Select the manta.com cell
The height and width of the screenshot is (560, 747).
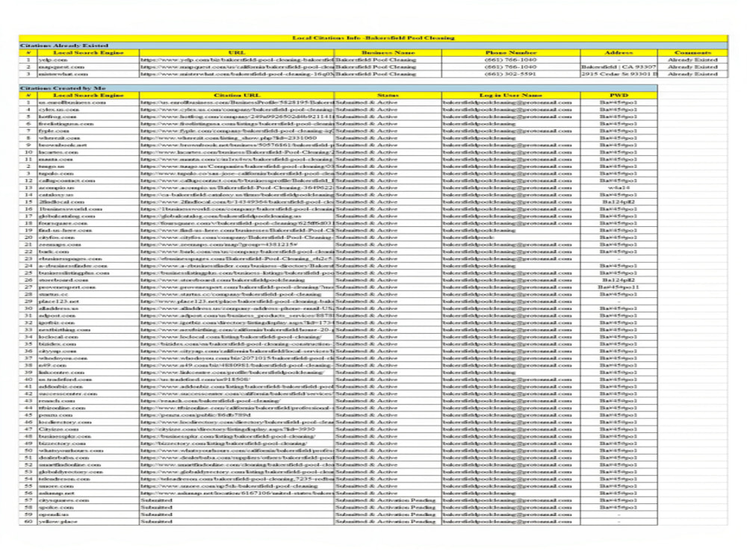89,160
